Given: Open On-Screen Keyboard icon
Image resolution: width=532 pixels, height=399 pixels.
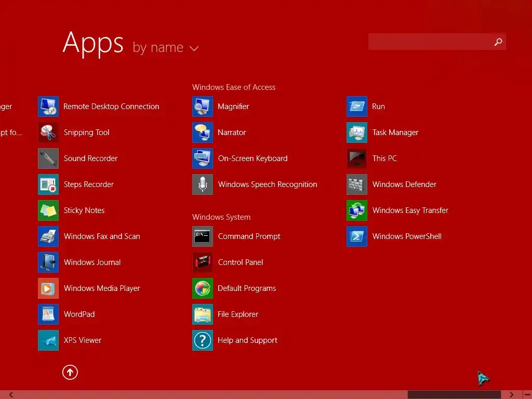Looking at the screenshot, I should [203, 158].
